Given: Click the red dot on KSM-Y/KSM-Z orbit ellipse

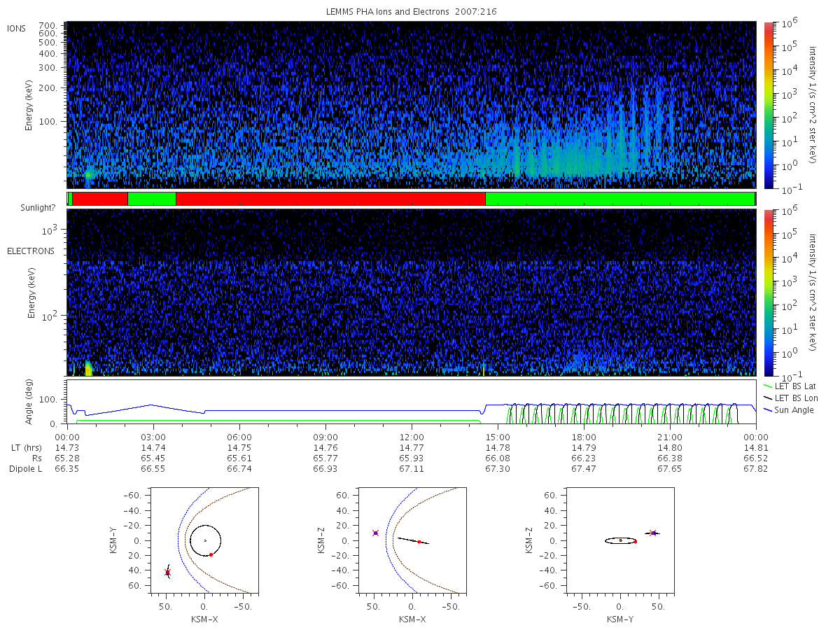Looking at the screenshot, I should [x=635, y=541].
